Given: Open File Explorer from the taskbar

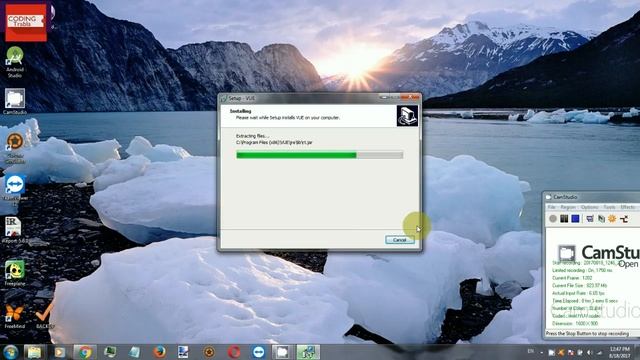Looking at the screenshot, I should (34, 352).
